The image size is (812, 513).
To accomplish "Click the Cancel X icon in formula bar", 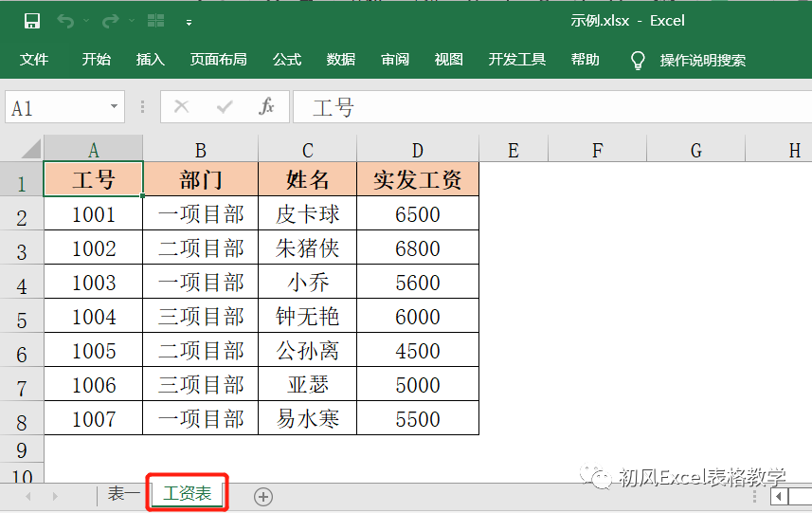I will (x=181, y=107).
